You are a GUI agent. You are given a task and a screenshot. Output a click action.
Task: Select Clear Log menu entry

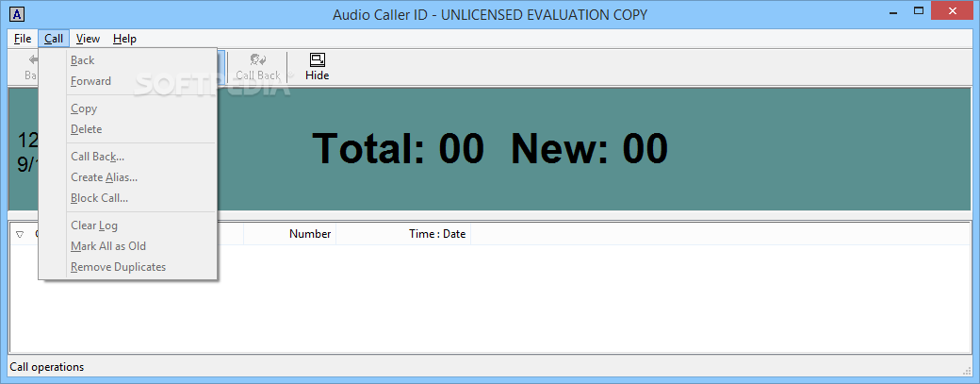(x=128, y=225)
